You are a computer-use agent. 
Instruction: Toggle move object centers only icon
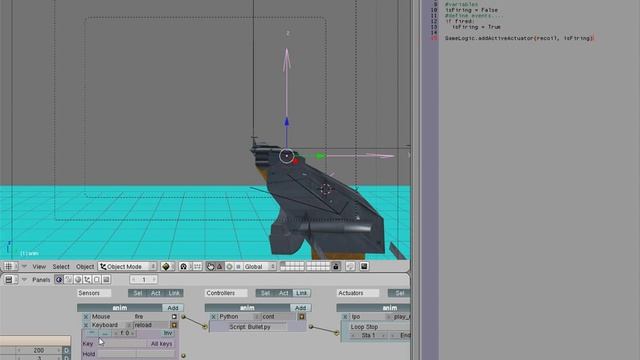coord(197,267)
